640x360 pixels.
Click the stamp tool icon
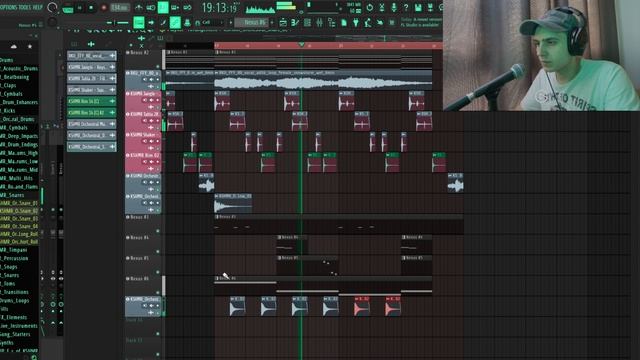[187, 22]
